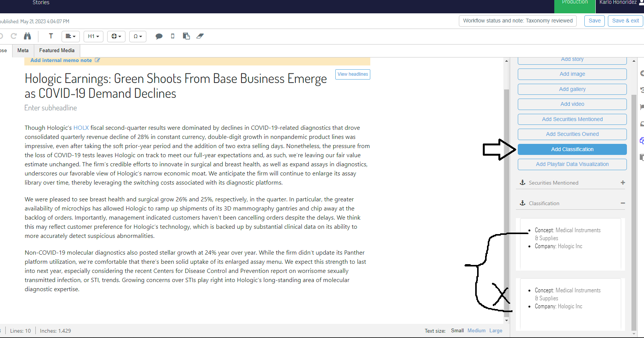Click Add internal memo note link

coord(61,60)
